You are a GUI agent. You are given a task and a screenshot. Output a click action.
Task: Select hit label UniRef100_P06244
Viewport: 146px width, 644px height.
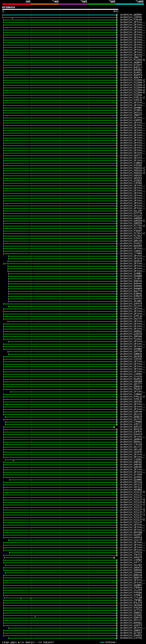131,608
